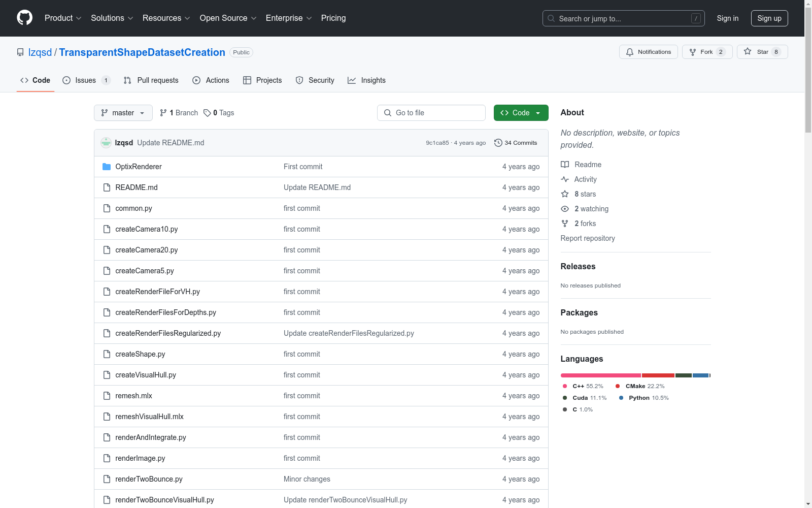
Task: Open renderTwoBounceVisualHull.py file
Action: click(164, 500)
